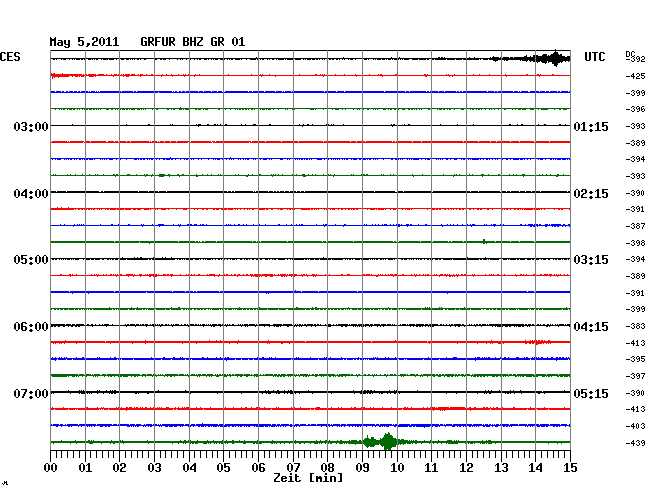Click the 02:15 UTC time label
The image size is (650, 494).
click(591, 194)
